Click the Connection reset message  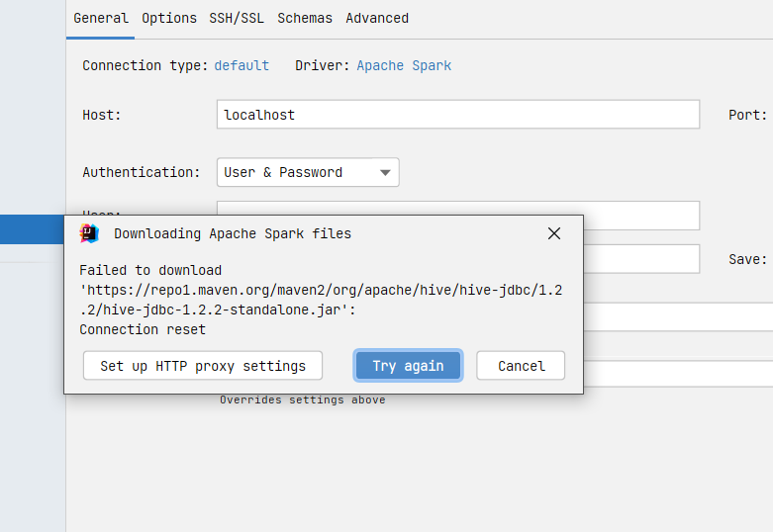click(143, 329)
